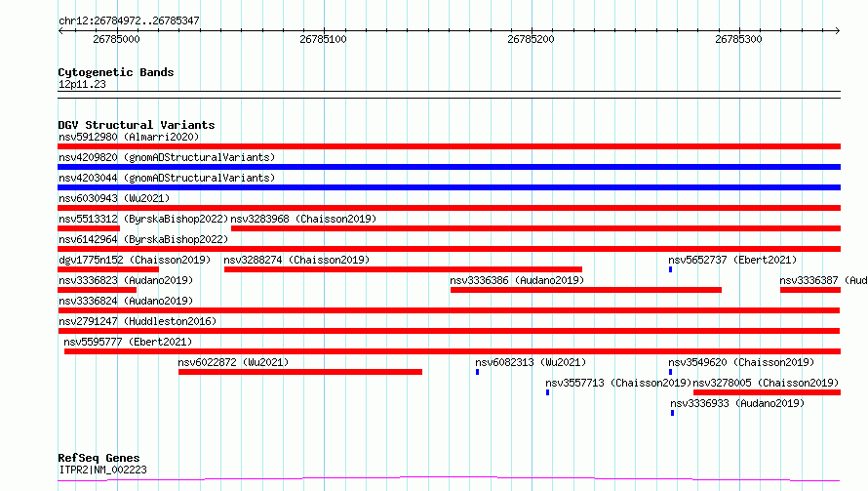
Task: Click the blue marker under nsv3557713
Action: click(547, 392)
